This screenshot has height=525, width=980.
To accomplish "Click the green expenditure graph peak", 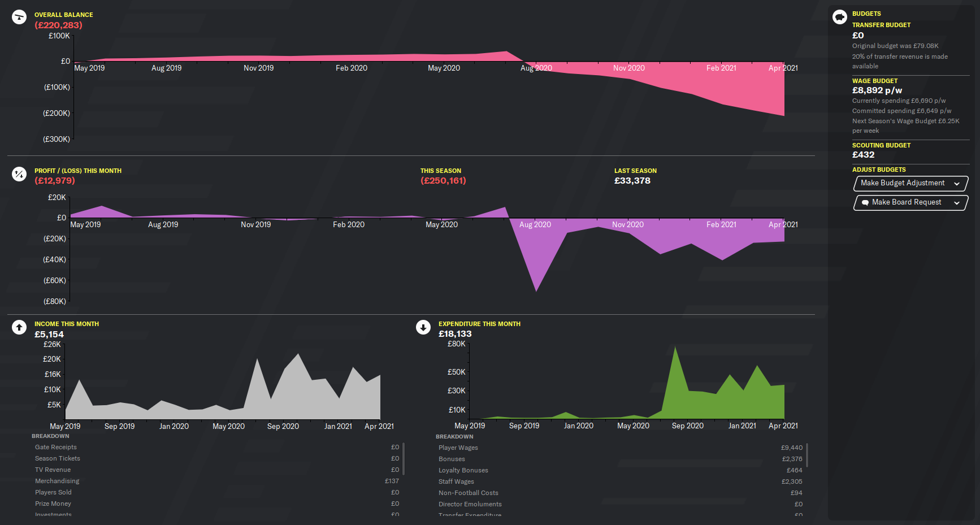I will click(675, 373).
